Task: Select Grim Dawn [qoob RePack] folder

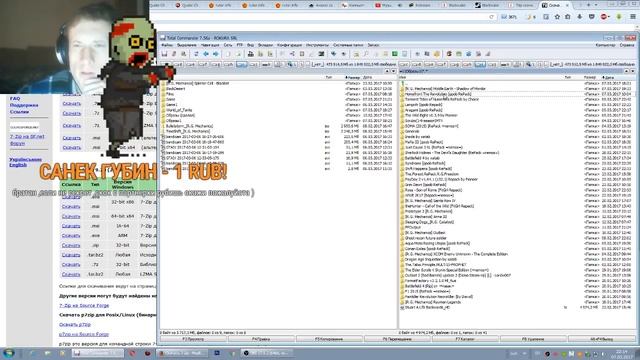Action: pos(425,184)
